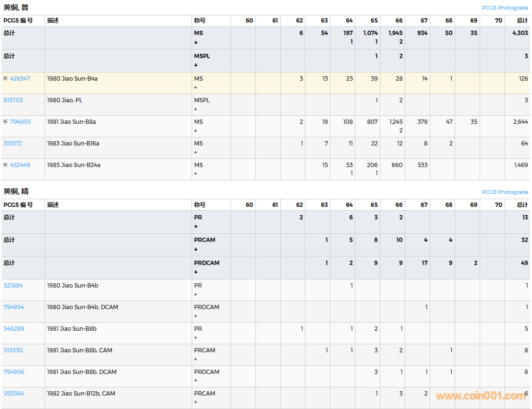Screen dimensions: 532x409
Task: Select link 515330 for 1981 CAM
Action: coord(13,350)
